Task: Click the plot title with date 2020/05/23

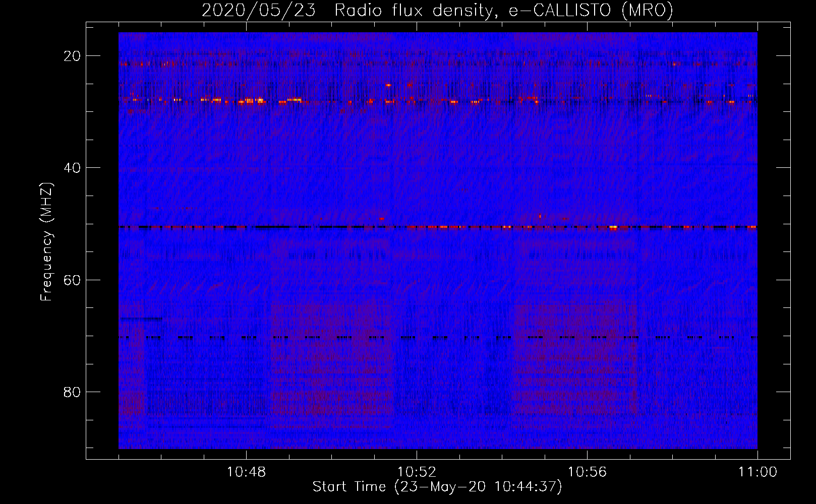Action: [x=437, y=10]
